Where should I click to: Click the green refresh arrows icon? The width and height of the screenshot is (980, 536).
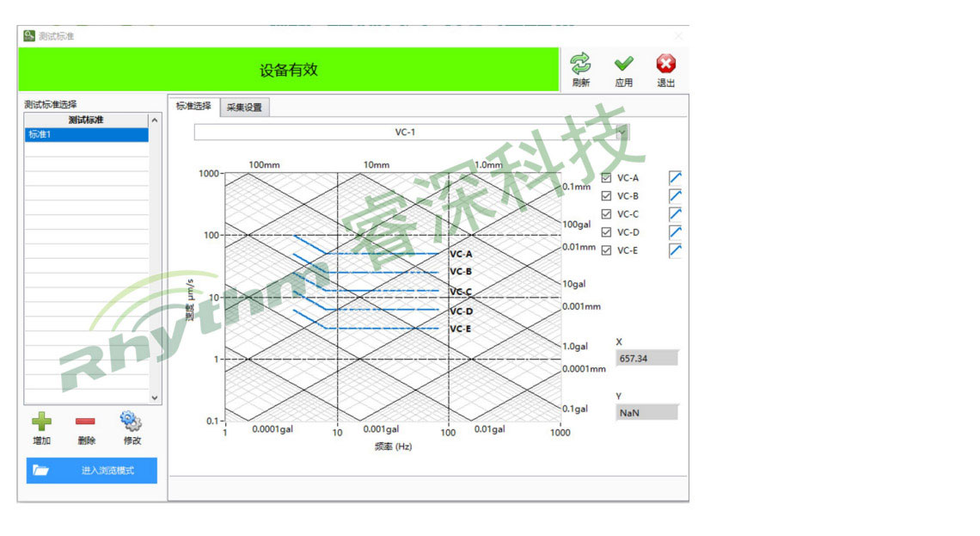580,63
